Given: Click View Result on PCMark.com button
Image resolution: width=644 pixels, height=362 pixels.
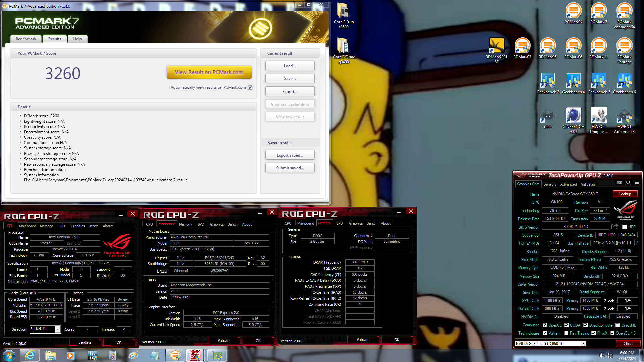Looking at the screenshot, I should pos(209,72).
